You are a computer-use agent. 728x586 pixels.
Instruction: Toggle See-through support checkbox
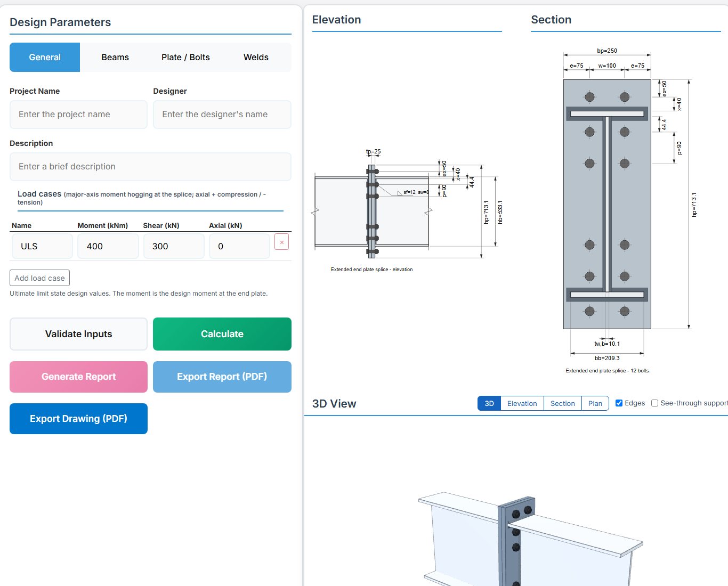tap(654, 403)
